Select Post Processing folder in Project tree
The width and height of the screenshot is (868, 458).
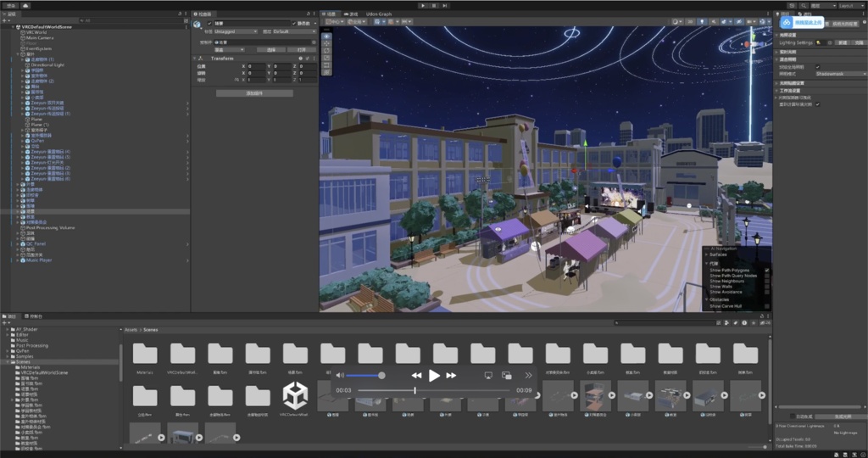[x=32, y=345]
